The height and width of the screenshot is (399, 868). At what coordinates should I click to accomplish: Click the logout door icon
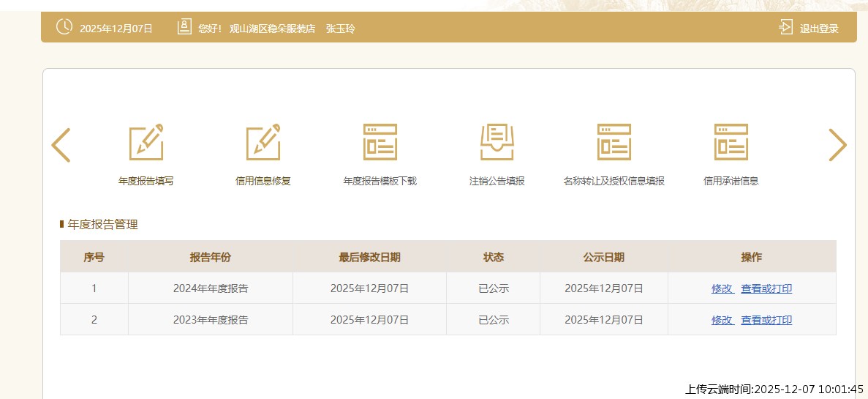pos(785,28)
